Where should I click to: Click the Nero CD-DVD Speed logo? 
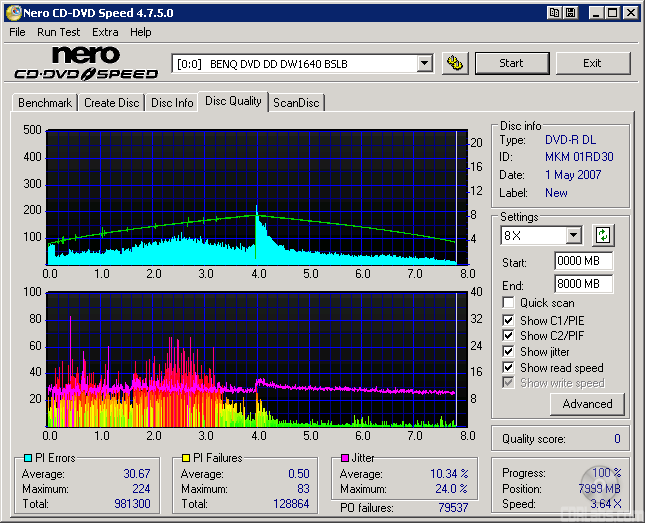[x=85, y=63]
